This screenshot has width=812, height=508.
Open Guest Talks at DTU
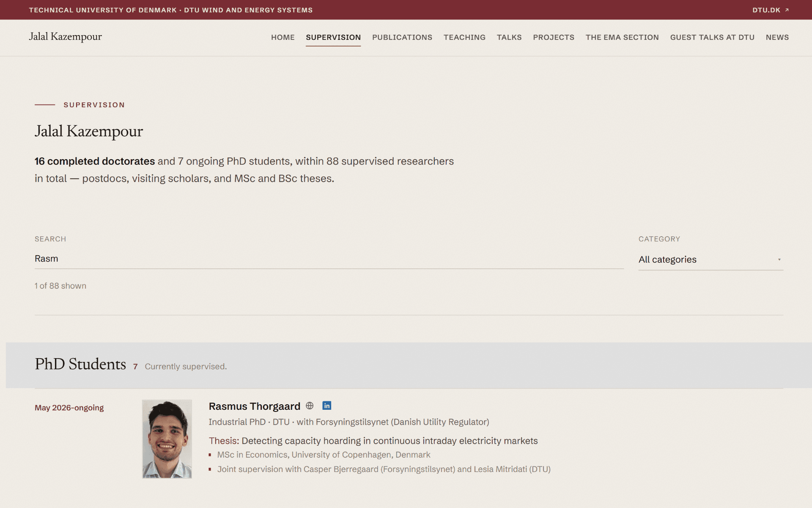pos(712,37)
